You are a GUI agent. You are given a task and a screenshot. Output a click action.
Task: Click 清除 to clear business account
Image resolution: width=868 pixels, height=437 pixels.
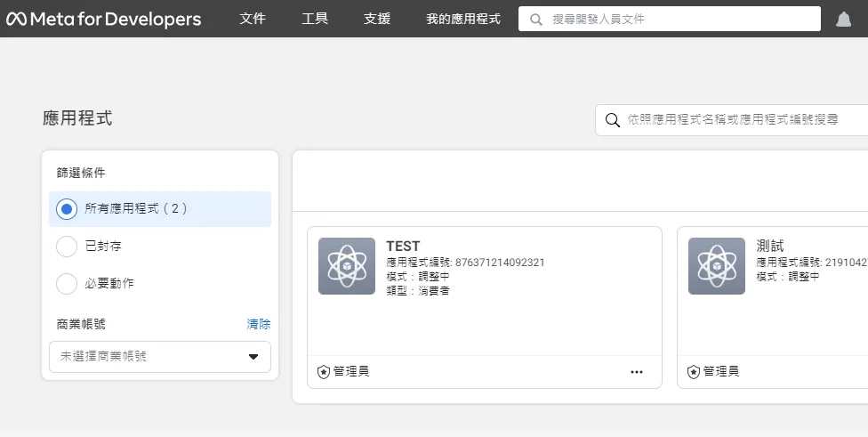tap(259, 324)
